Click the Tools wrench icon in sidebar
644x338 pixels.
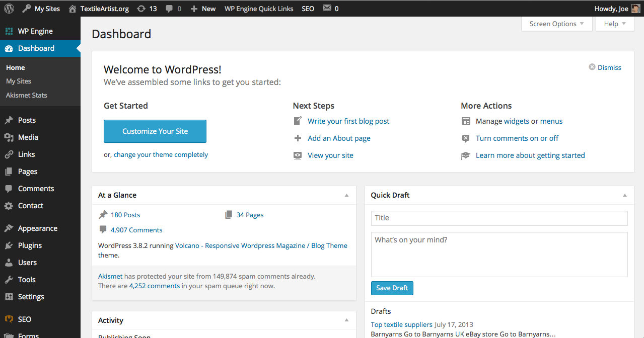pos(9,280)
